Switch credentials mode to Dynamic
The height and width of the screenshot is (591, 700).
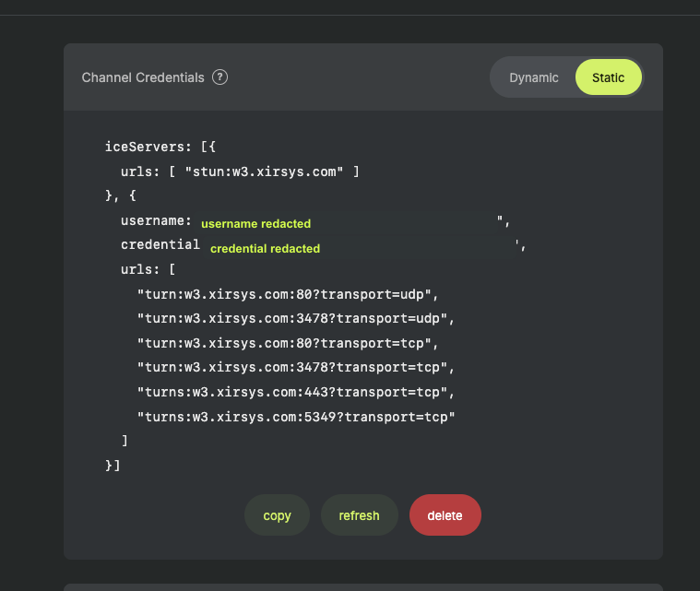(533, 77)
